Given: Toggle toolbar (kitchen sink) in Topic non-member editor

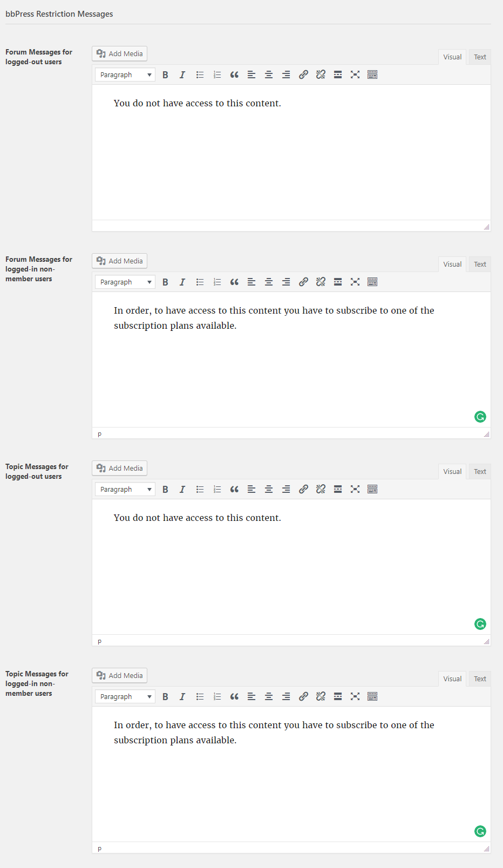Looking at the screenshot, I should (x=372, y=697).
